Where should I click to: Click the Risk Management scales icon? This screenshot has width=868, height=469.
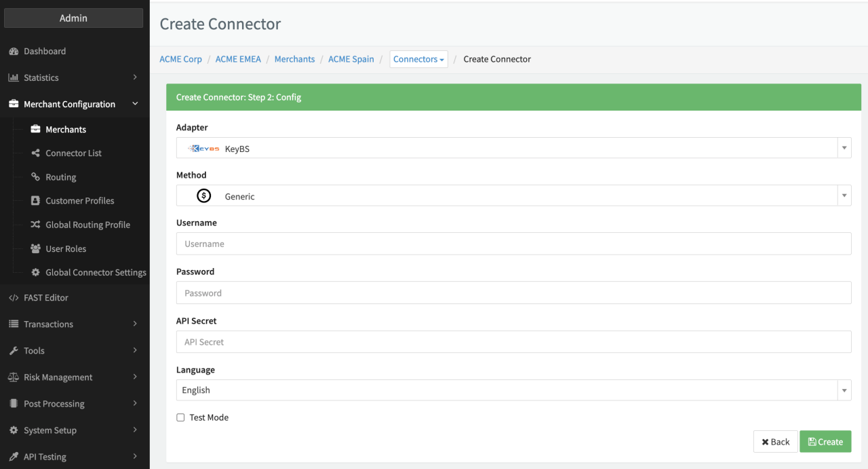(14, 377)
